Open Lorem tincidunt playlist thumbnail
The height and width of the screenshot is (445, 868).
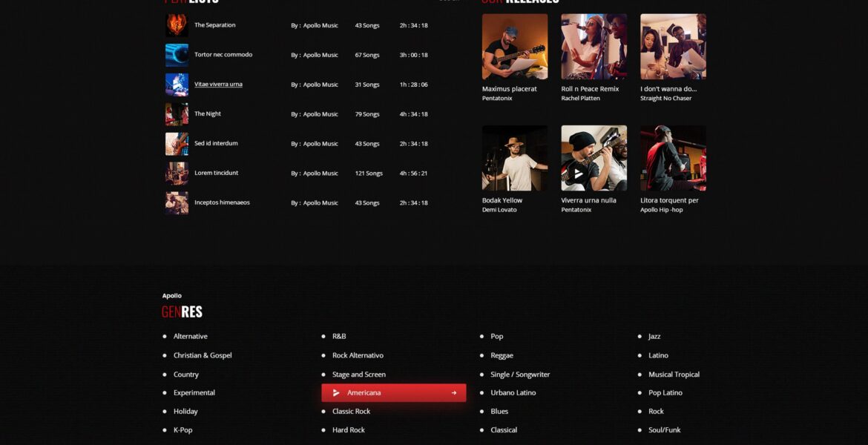[x=177, y=174]
